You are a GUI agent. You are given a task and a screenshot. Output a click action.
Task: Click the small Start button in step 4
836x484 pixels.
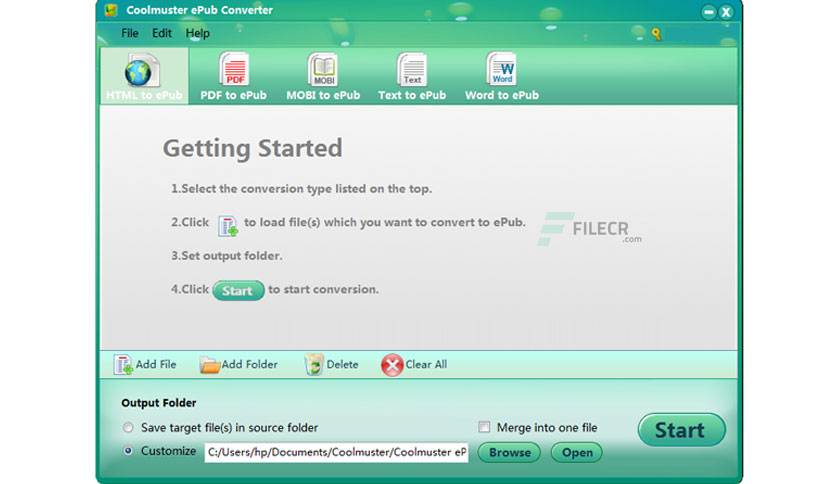(238, 291)
